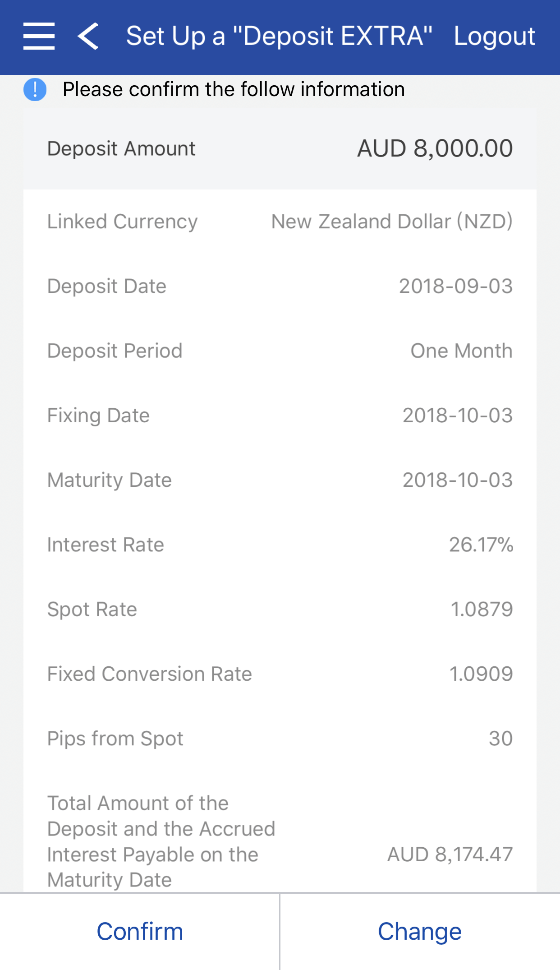Tap the AUD 8,174.47 total amount
This screenshot has height=970, width=560.
(x=450, y=854)
